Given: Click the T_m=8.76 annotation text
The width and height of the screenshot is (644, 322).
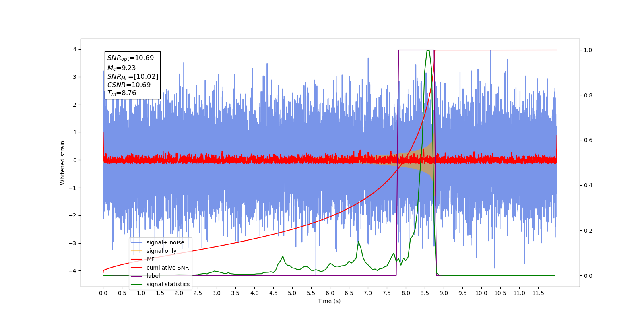Looking at the screenshot, I should (122, 93).
